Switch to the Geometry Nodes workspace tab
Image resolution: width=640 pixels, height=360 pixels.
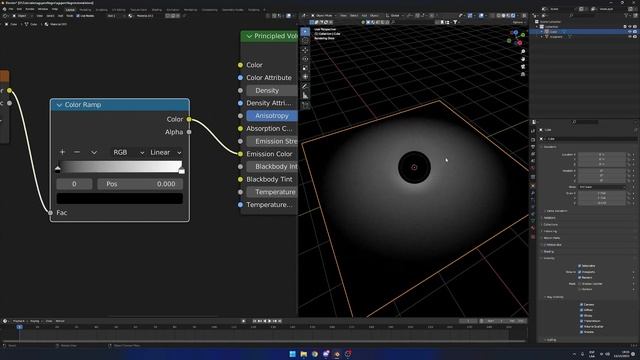click(233, 9)
